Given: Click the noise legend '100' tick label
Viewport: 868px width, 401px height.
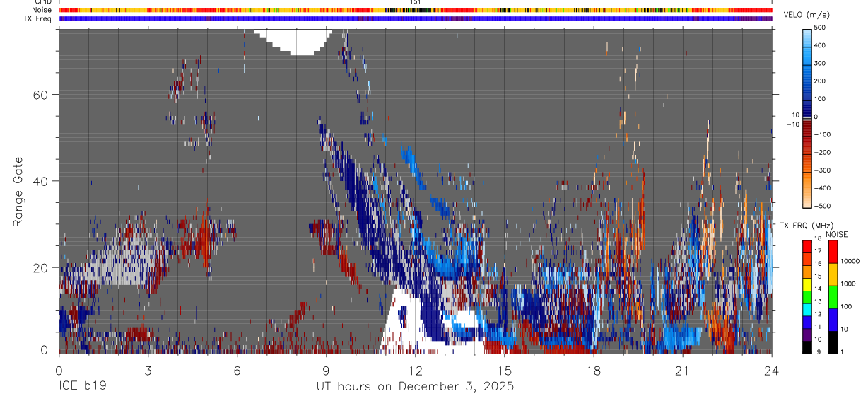Looking at the screenshot, I should click(847, 306).
